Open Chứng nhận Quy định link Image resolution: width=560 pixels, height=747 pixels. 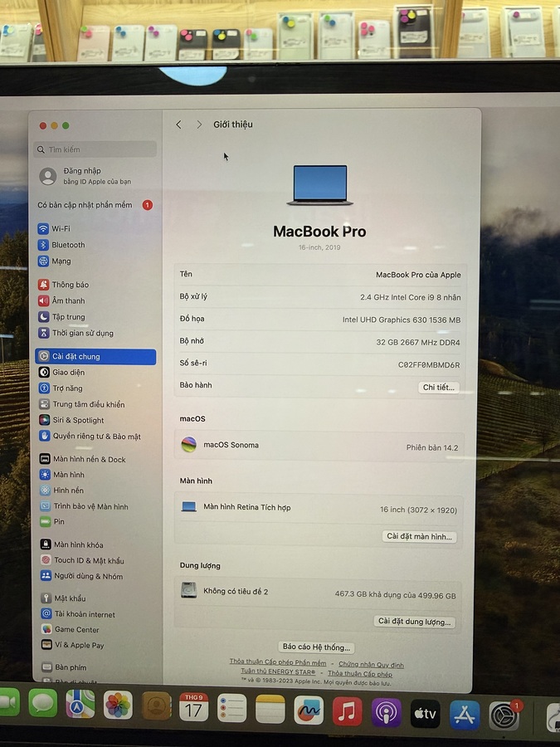[x=371, y=664]
